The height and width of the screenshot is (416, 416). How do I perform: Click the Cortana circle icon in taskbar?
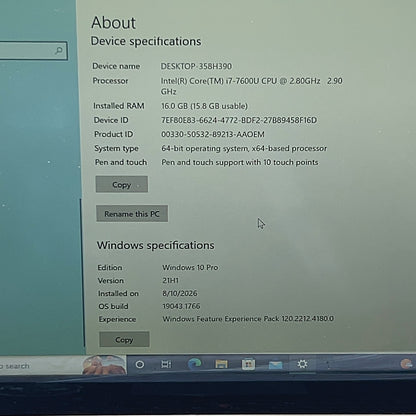(x=140, y=364)
